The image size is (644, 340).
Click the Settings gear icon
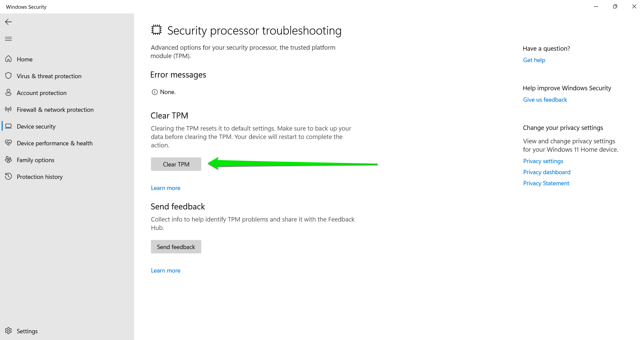click(x=8, y=331)
